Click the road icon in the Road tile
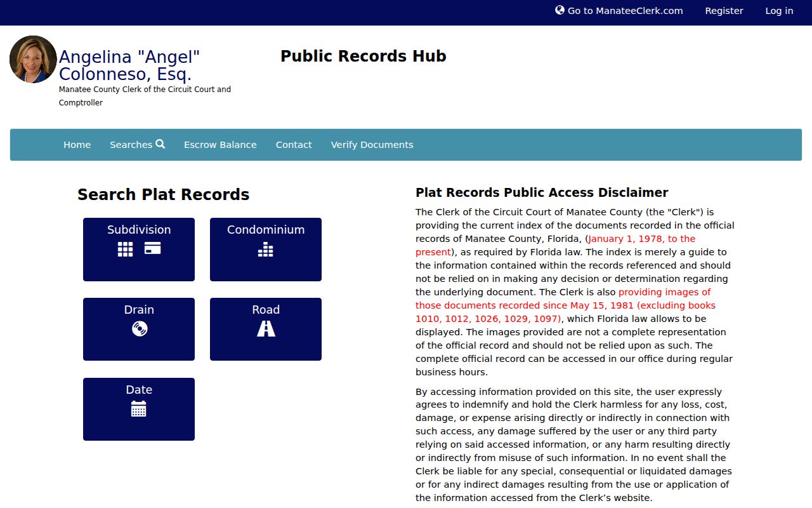Viewport: 812px width, 508px height. click(x=266, y=328)
